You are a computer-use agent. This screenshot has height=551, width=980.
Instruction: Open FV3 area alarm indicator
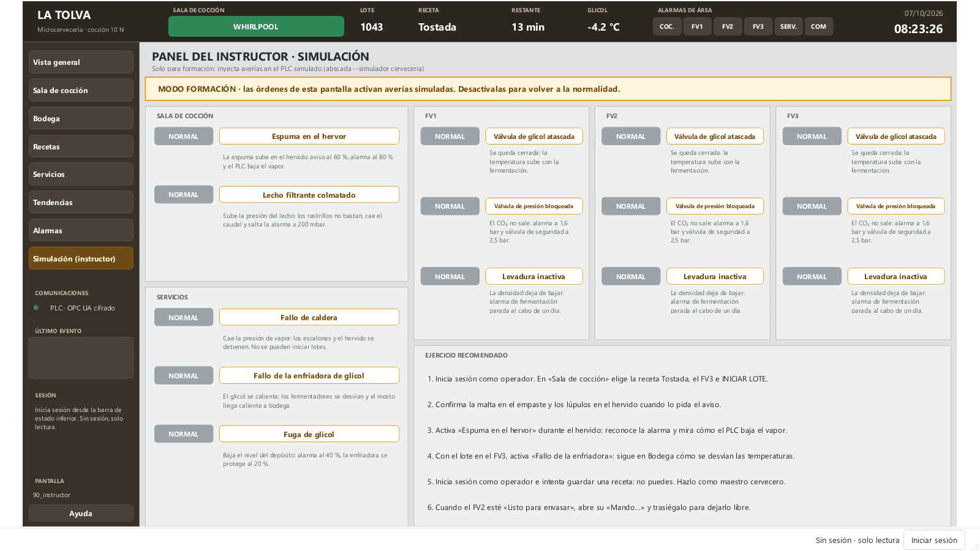[758, 26]
